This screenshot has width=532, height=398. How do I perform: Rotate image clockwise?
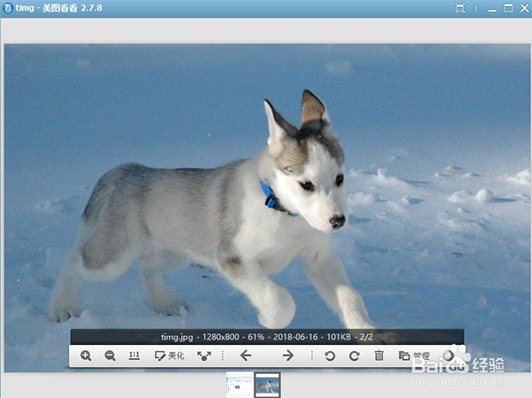[x=354, y=355]
